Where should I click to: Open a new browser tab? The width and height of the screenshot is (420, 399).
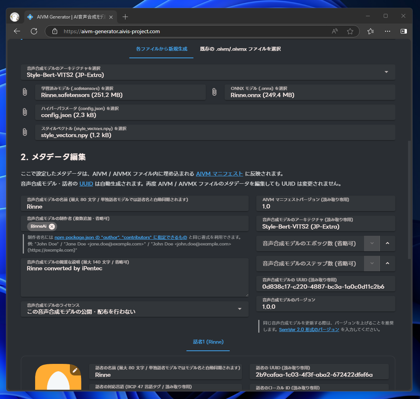(125, 17)
